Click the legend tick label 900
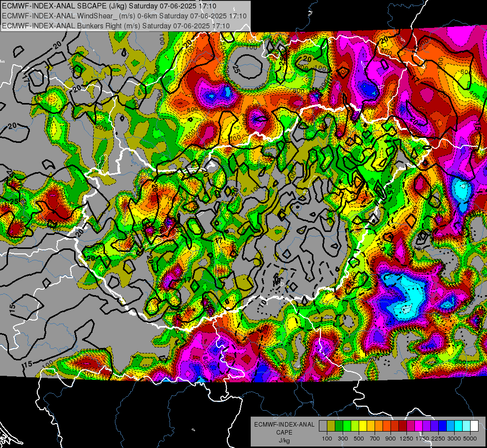This screenshot has height=448, width=487. pyautogui.click(x=390, y=439)
